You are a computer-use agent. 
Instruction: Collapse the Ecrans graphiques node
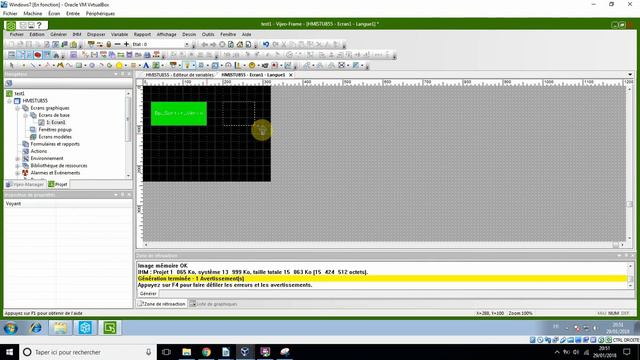[18, 108]
